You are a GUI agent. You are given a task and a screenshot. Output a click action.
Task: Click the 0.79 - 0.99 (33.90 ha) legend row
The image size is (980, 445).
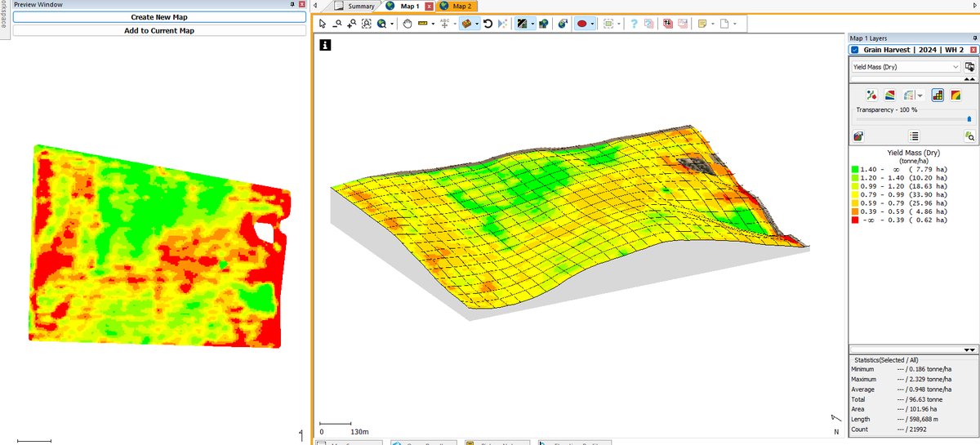pos(899,194)
